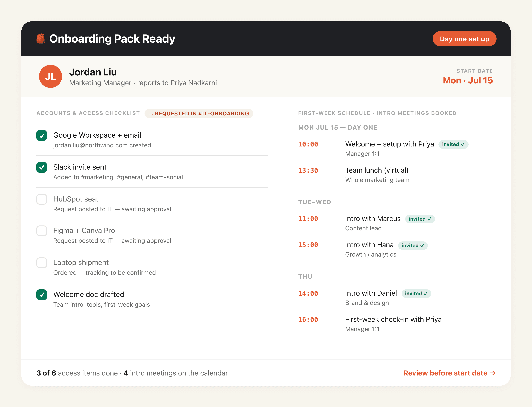Image resolution: width=532 pixels, height=407 pixels.
Task: Click the 16:00 time entry
Action: (308, 320)
